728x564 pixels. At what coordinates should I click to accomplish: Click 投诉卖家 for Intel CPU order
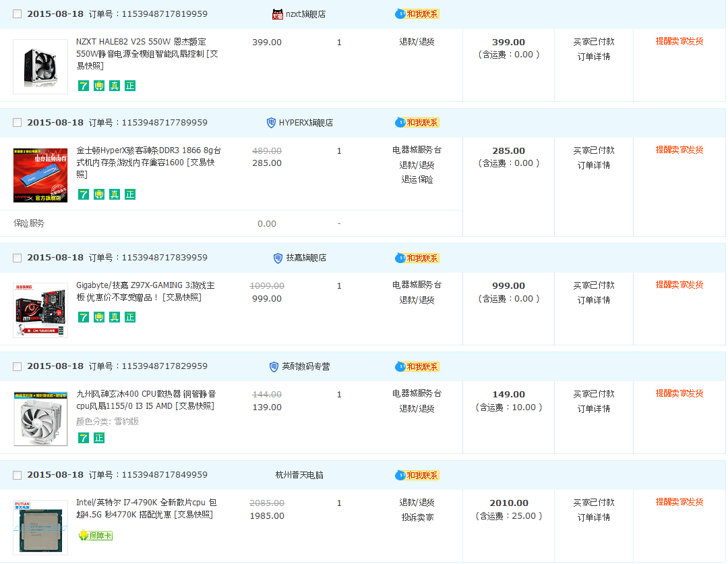tap(417, 517)
